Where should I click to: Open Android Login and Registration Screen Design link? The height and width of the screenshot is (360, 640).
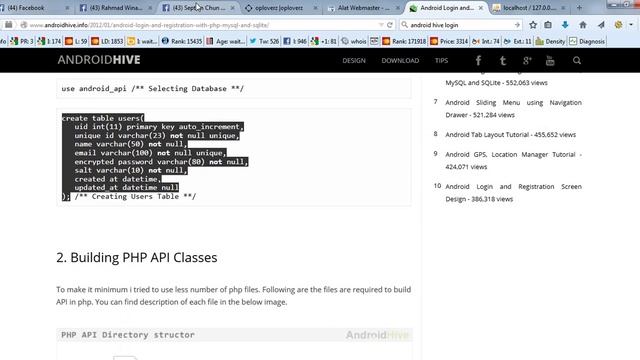pyautogui.click(x=513, y=193)
